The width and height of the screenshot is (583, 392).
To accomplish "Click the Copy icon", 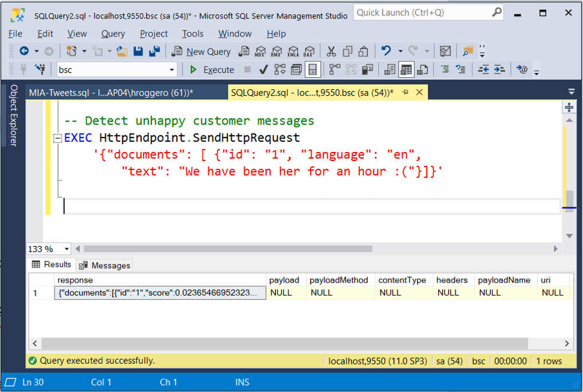I will pos(347,51).
